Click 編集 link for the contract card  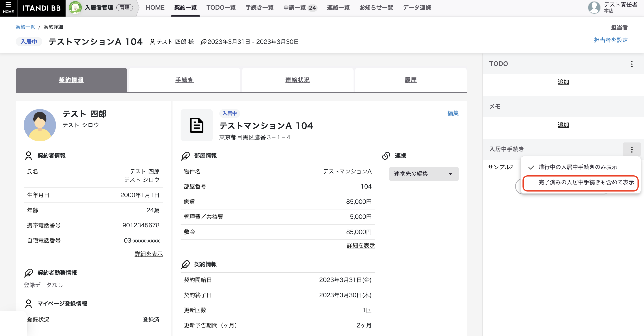[453, 113]
